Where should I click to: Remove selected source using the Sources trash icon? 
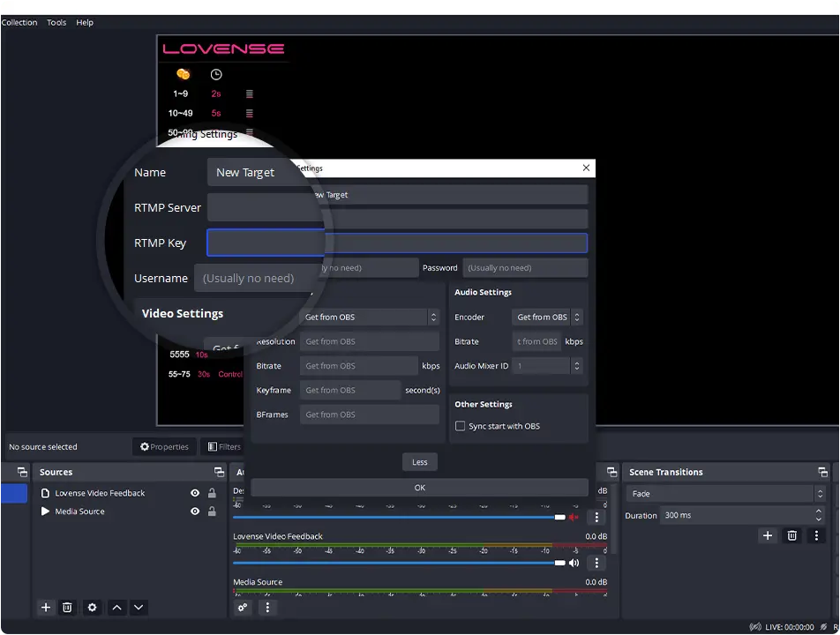point(67,607)
